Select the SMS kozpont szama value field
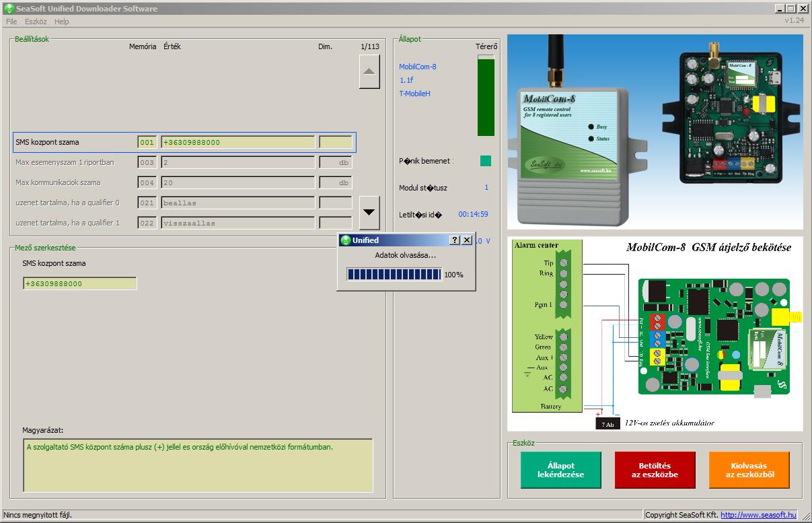This screenshot has width=812, height=523. click(237, 143)
